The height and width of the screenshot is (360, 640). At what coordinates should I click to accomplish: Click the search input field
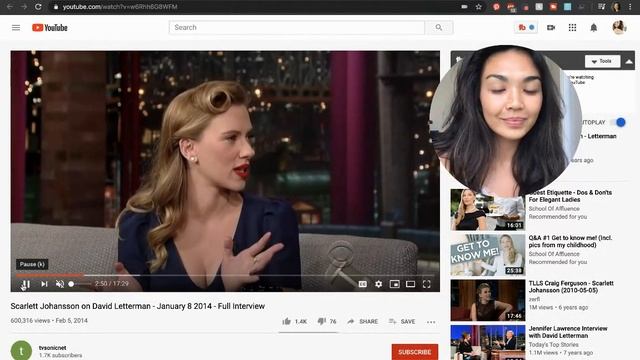[x=297, y=27]
